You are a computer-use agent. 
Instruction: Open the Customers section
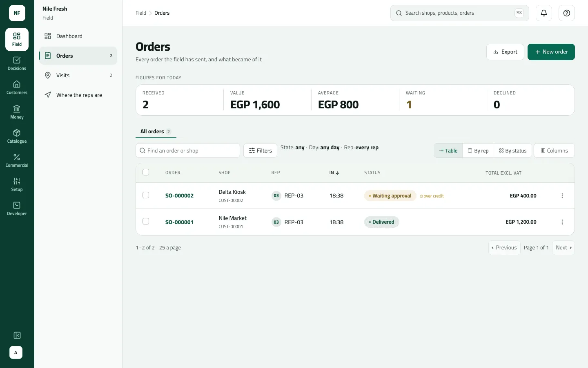tap(17, 88)
